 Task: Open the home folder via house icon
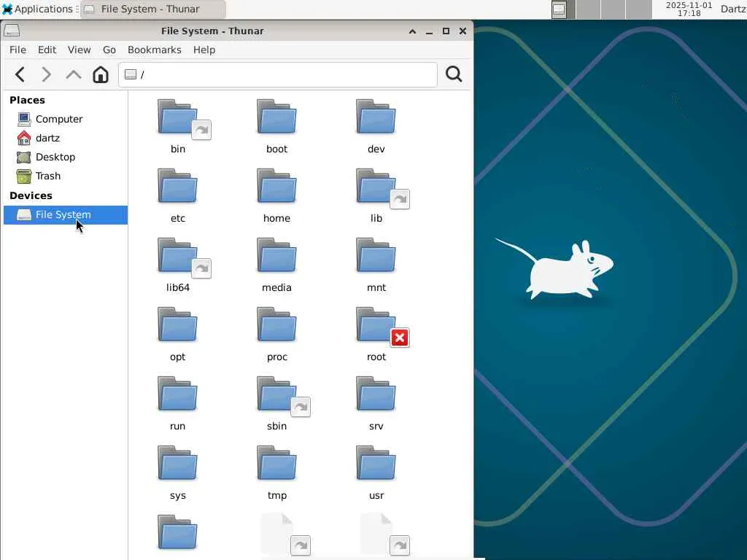coord(101,75)
